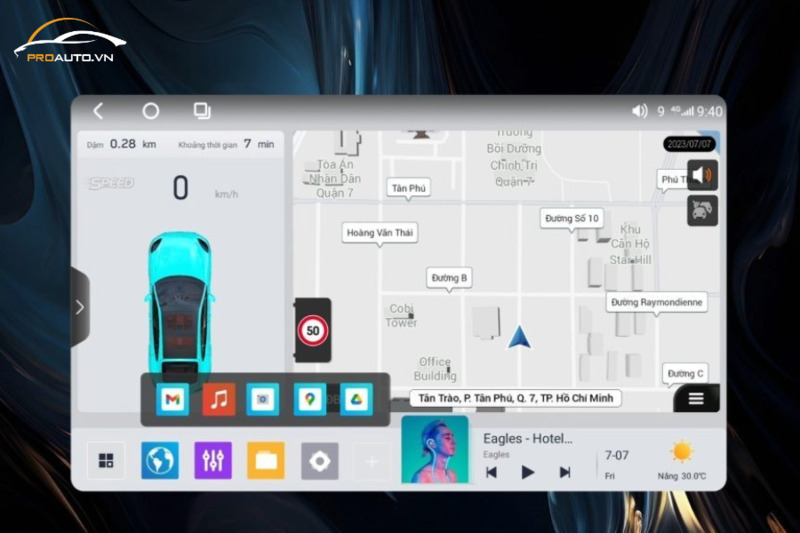800x533 pixels.
Task: Open the all-apps grid
Action: [x=106, y=461]
